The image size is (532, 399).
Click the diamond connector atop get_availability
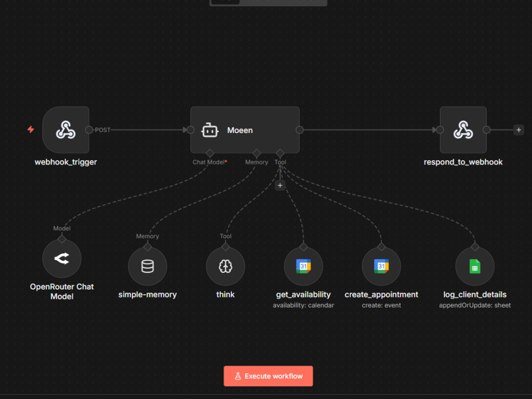pyautogui.click(x=303, y=247)
